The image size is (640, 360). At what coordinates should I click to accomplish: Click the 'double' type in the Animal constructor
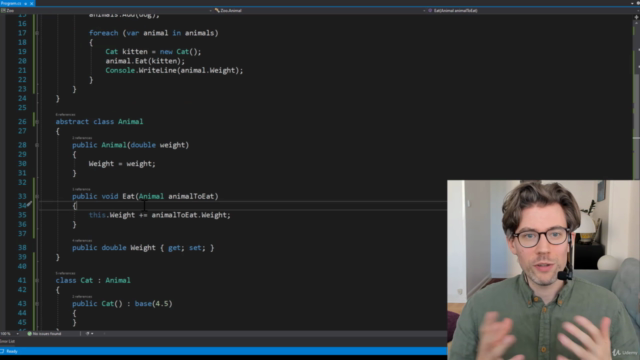(143, 145)
